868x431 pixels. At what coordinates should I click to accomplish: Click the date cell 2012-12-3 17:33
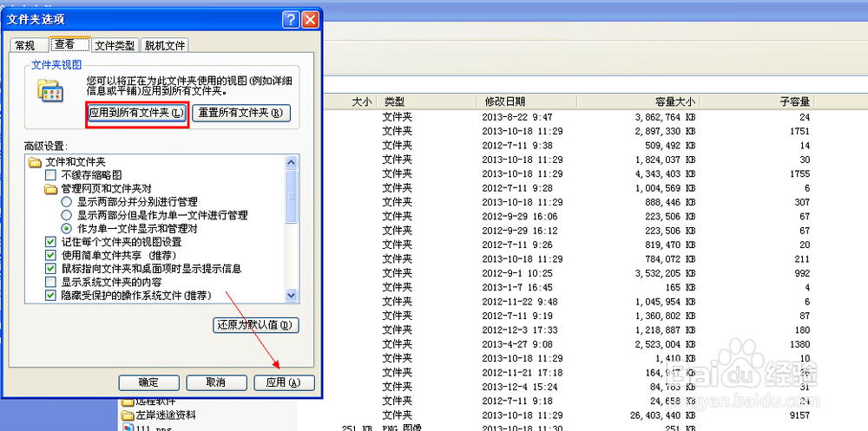tap(520, 330)
